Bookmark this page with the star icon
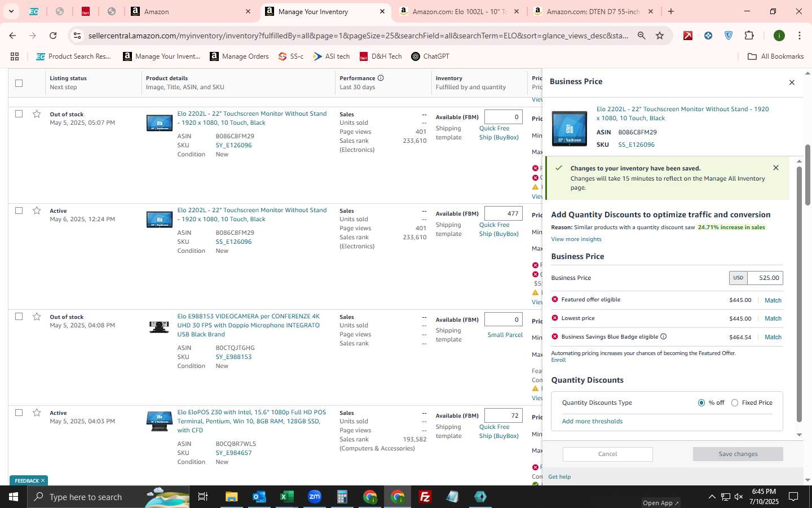 (x=660, y=36)
